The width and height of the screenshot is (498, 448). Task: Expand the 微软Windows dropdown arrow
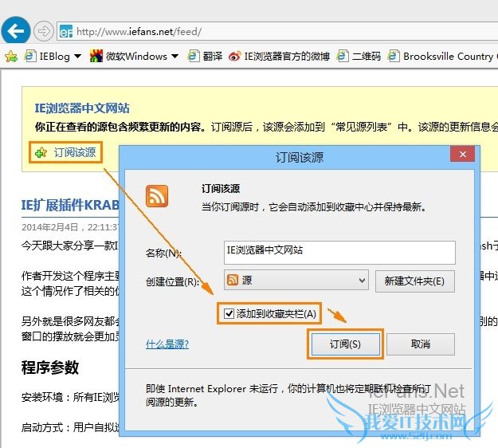point(174,57)
